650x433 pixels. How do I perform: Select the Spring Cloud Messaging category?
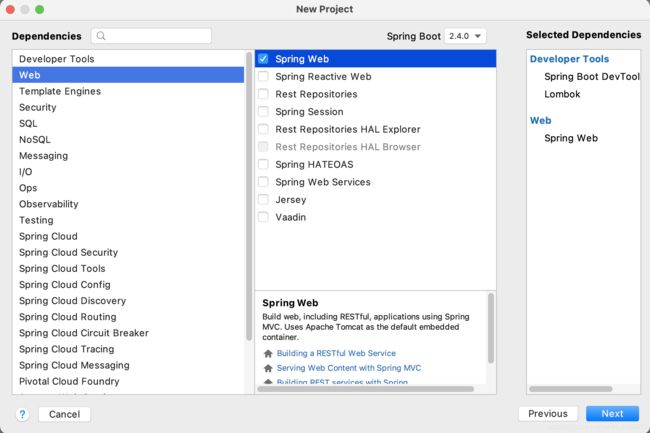coord(128,366)
